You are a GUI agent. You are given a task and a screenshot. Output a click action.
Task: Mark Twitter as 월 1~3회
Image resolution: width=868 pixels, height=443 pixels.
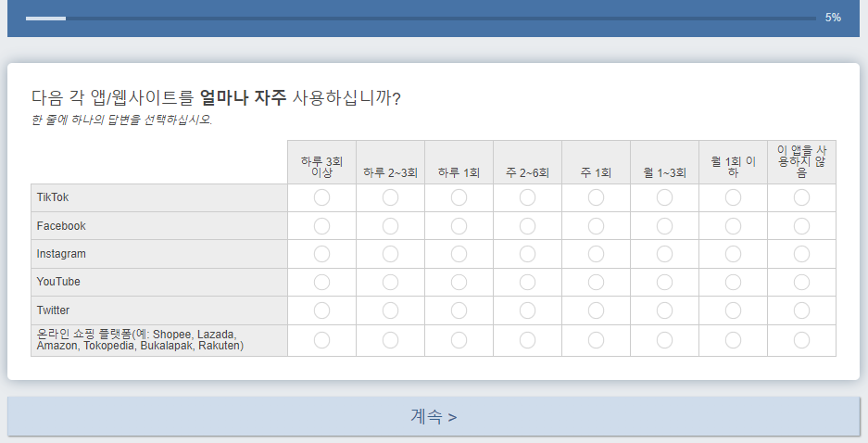point(665,310)
